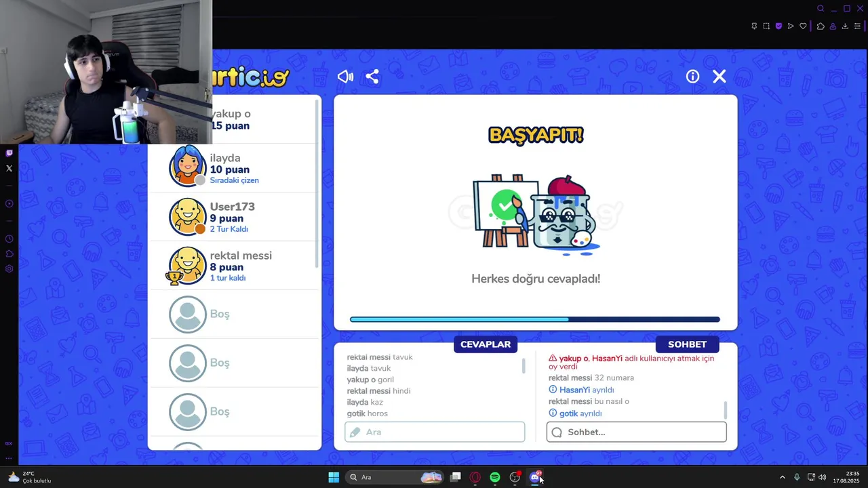The image size is (868, 488).
Task: Open Spotify from the taskbar
Action: coord(495,477)
